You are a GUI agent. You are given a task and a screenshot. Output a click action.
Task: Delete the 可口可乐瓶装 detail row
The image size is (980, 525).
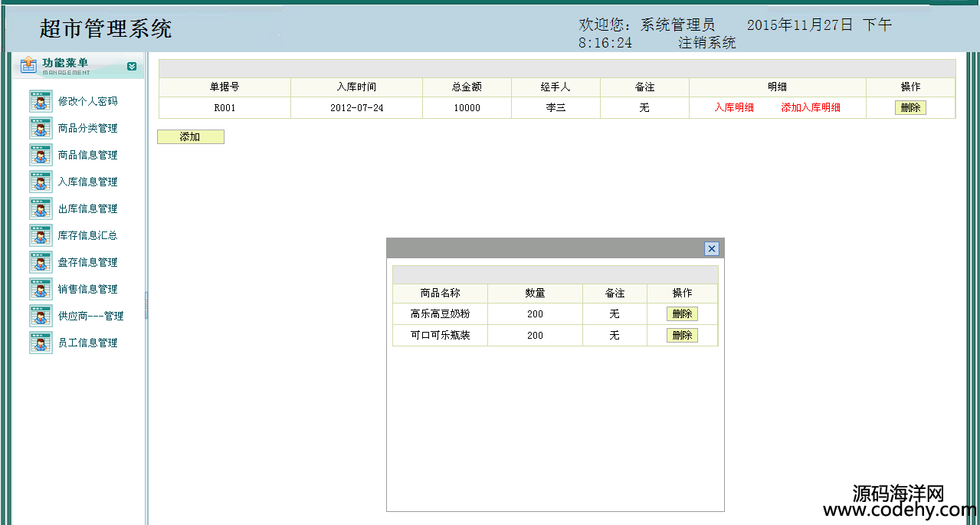click(682, 336)
